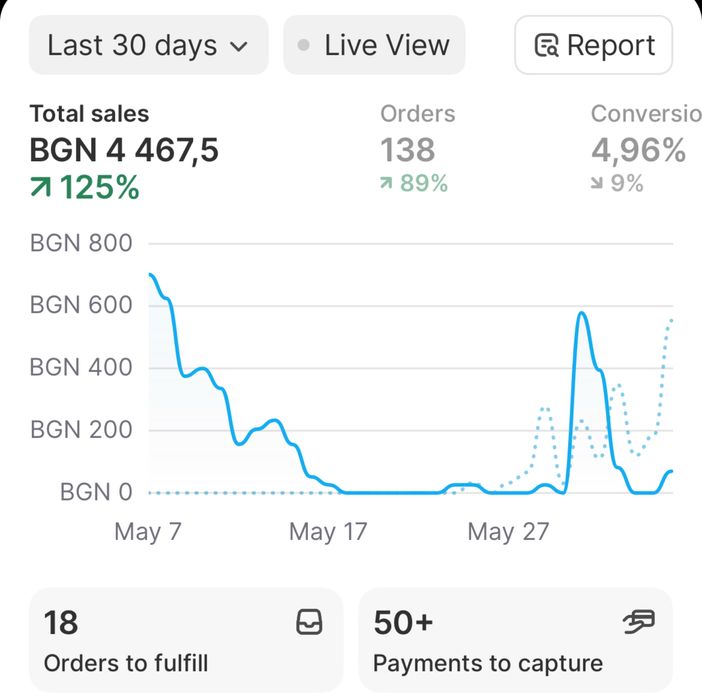This screenshot has height=699, width=702.
Task: Open Live View
Action: (x=374, y=45)
